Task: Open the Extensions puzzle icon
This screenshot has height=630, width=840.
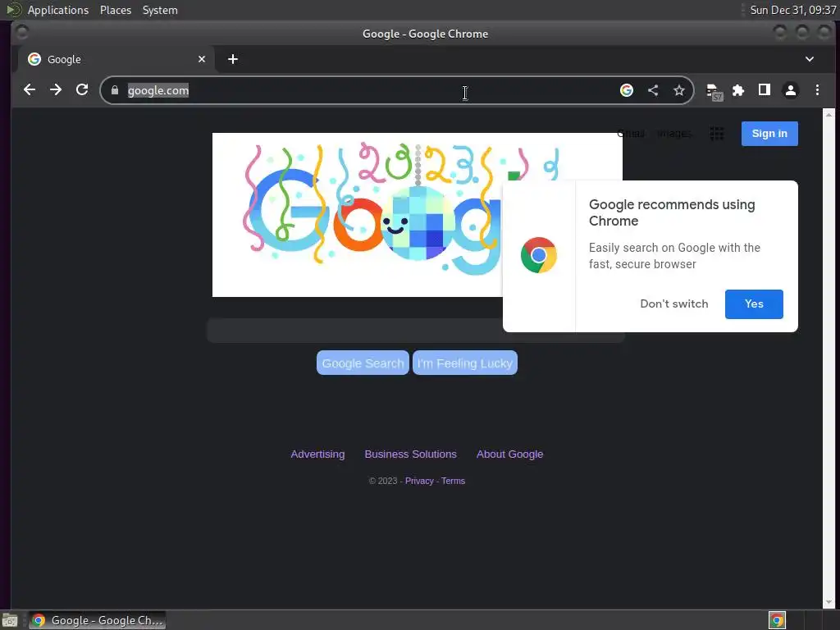Action: [x=738, y=90]
